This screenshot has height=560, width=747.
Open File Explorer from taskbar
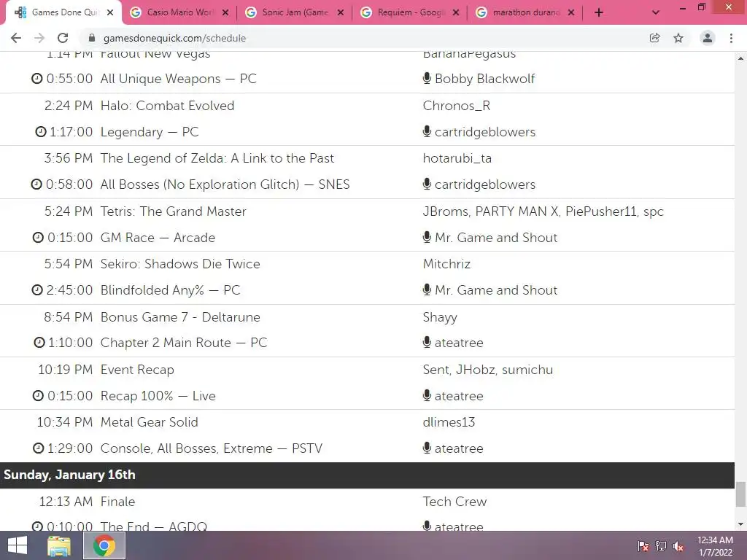click(59, 545)
